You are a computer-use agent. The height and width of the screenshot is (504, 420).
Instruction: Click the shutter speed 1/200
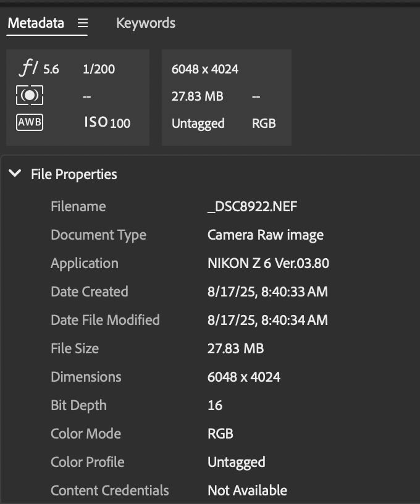click(99, 69)
